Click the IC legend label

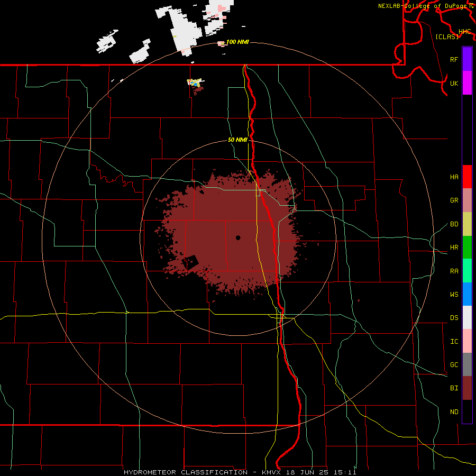[x=454, y=342]
